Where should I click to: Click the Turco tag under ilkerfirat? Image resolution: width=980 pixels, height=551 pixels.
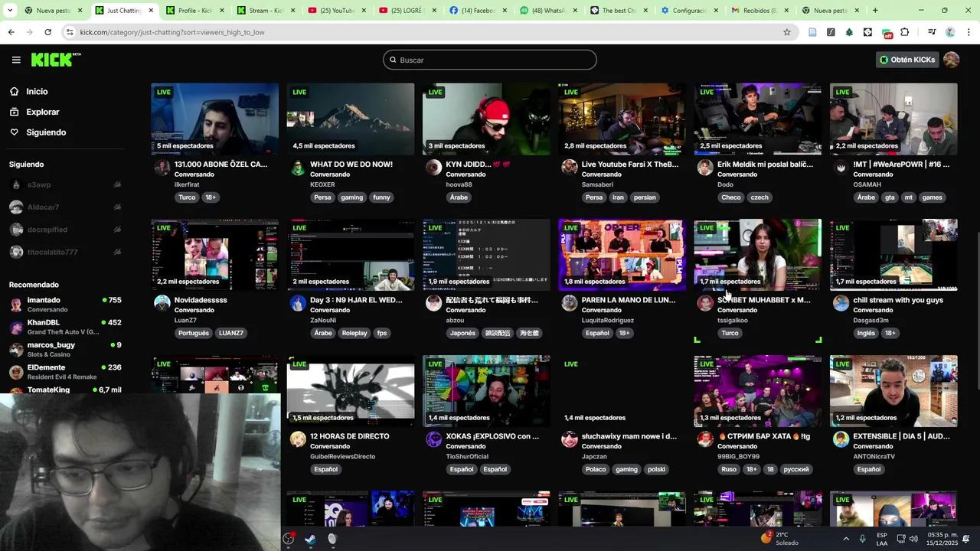point(187,197)
